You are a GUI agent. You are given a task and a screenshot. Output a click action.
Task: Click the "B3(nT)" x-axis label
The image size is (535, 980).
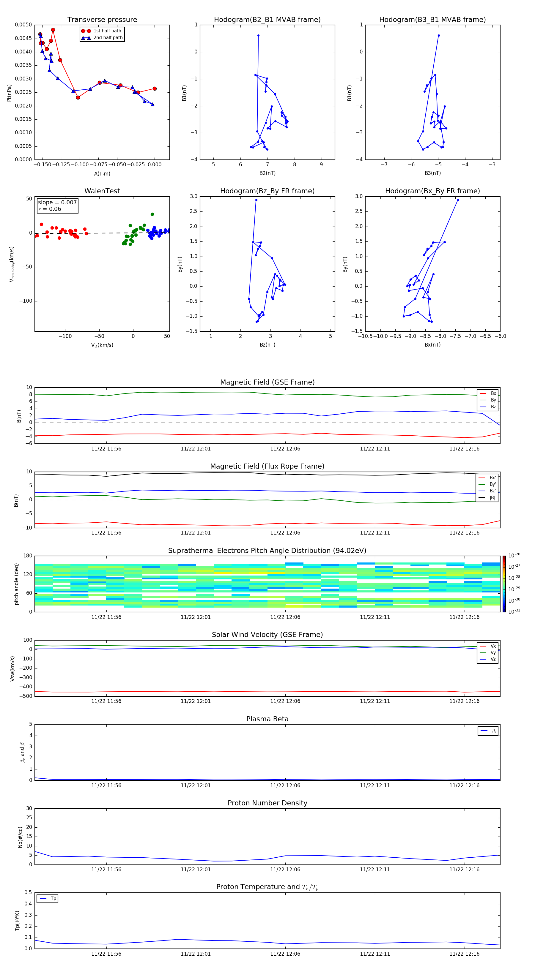432,173
